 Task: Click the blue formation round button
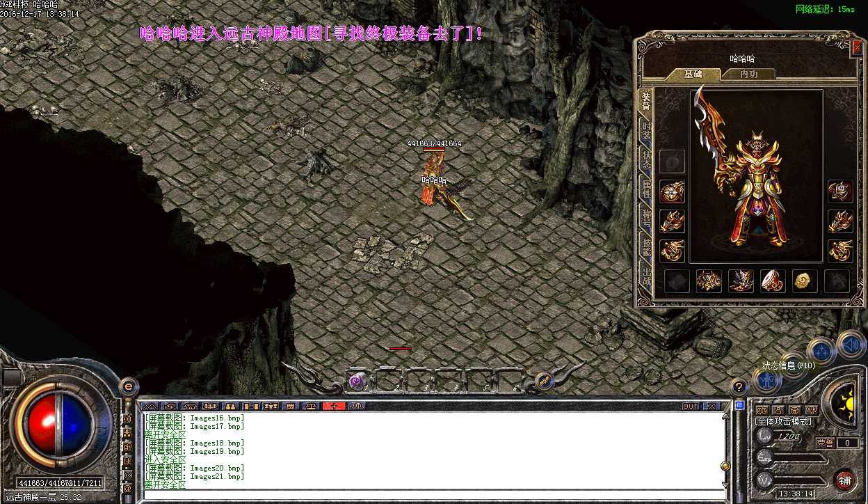point(821,350)
